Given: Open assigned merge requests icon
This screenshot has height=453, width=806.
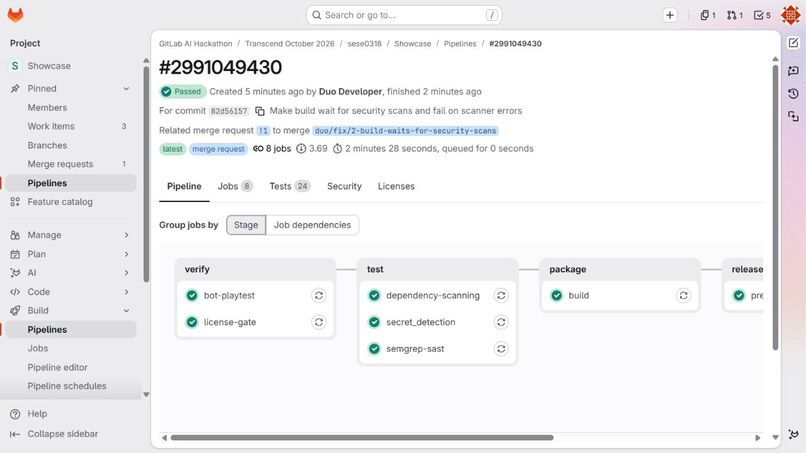Looking at the screenshot, I should coord(735,15).
